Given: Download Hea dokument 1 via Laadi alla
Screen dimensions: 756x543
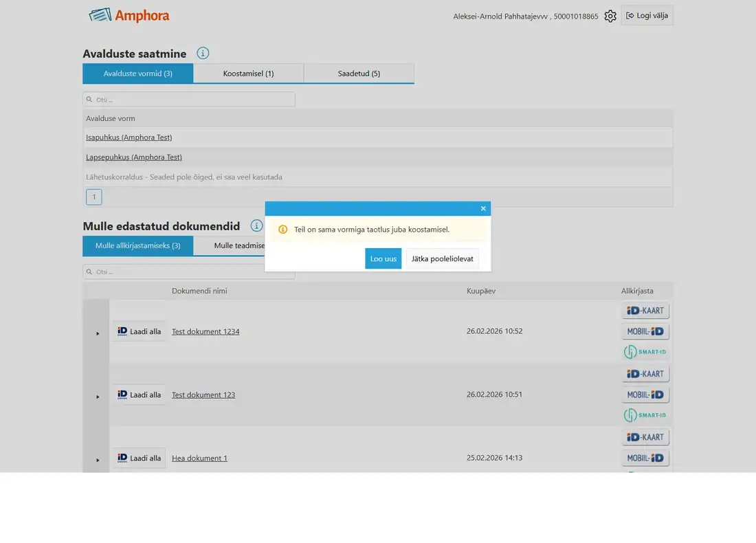Looking at the screenshot, I should 140,458.
